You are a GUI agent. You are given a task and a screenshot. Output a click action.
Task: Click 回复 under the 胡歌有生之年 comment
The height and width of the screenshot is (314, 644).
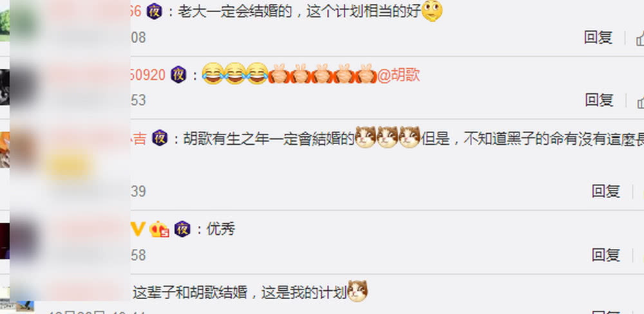606,191
